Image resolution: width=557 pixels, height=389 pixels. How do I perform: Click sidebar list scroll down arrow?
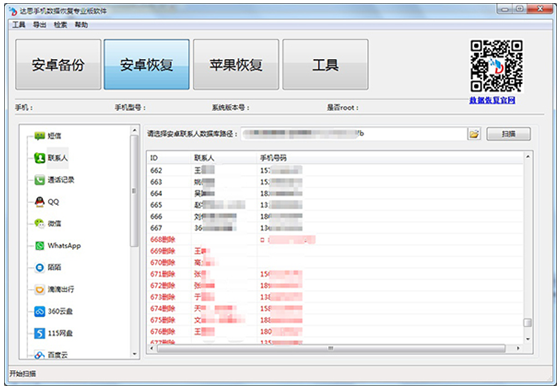[x=134, y=354]
